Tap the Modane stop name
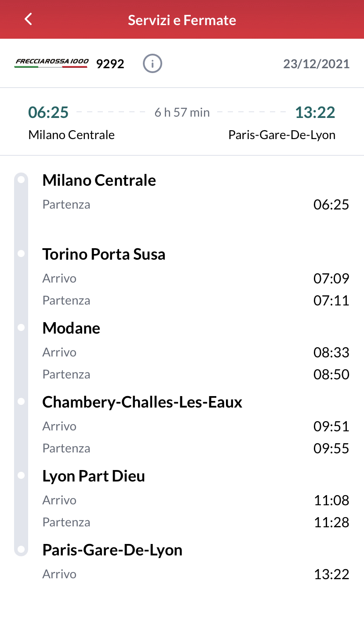364x632 pixels. [71, 328]
